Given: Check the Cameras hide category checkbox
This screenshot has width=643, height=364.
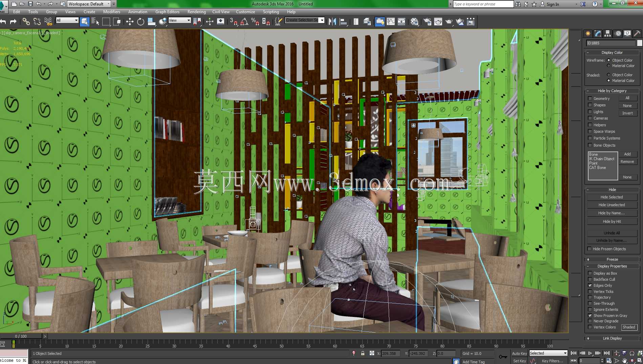Looking at the screenshot, I should (x=590, y=118).
